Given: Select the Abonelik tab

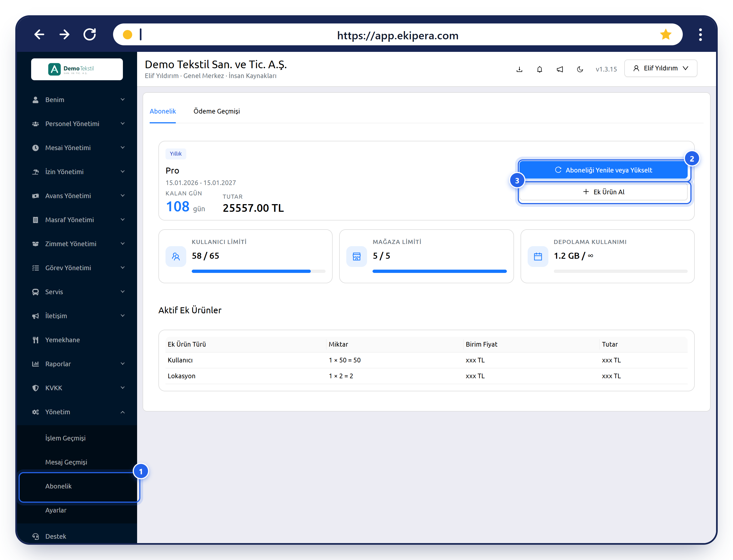Looking at the screenshot, I should 163,111.
